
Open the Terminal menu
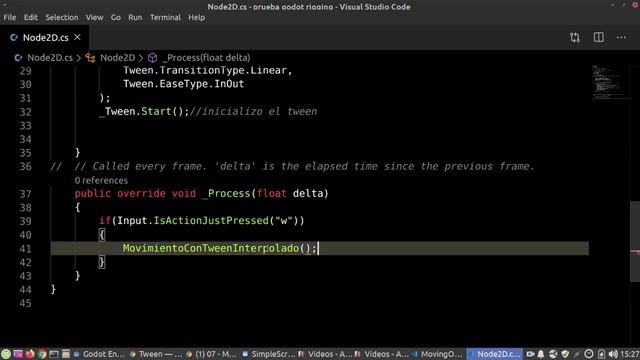165,18
